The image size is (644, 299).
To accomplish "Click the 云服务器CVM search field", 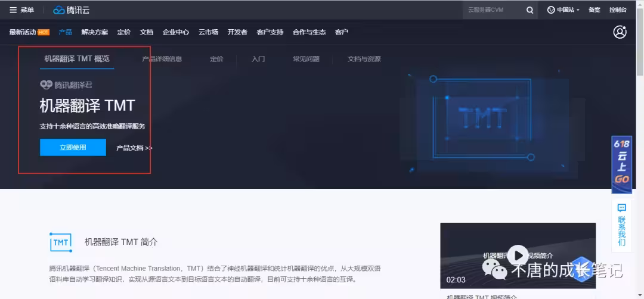I will [x=493, y=10].
